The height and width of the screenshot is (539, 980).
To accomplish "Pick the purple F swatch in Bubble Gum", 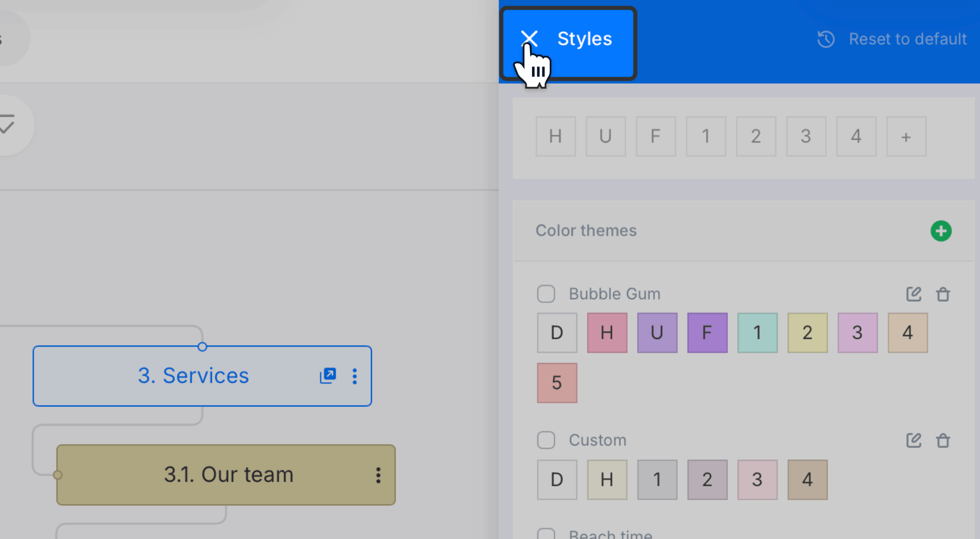I will tap(707, 333).
